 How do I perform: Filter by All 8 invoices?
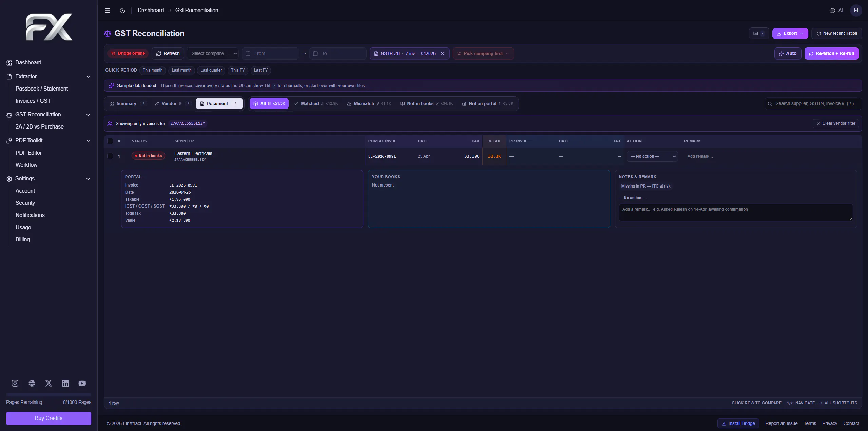click(269, 104)
